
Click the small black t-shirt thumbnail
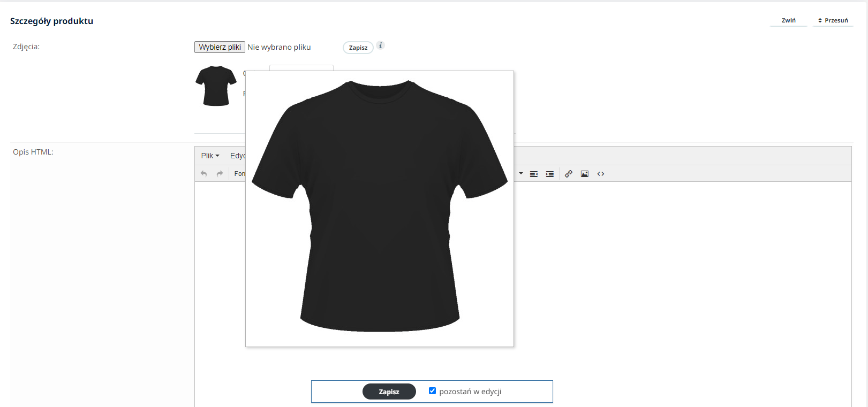point(216,86)
